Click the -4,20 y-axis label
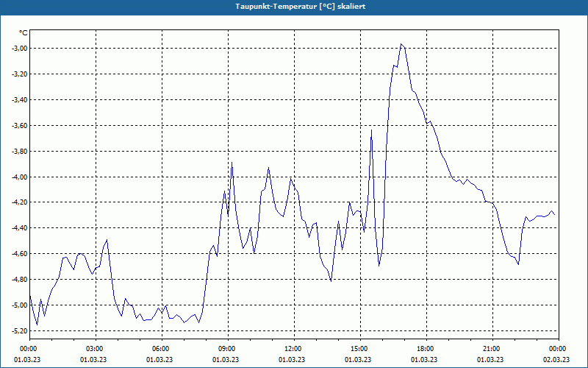 [21, 202]
